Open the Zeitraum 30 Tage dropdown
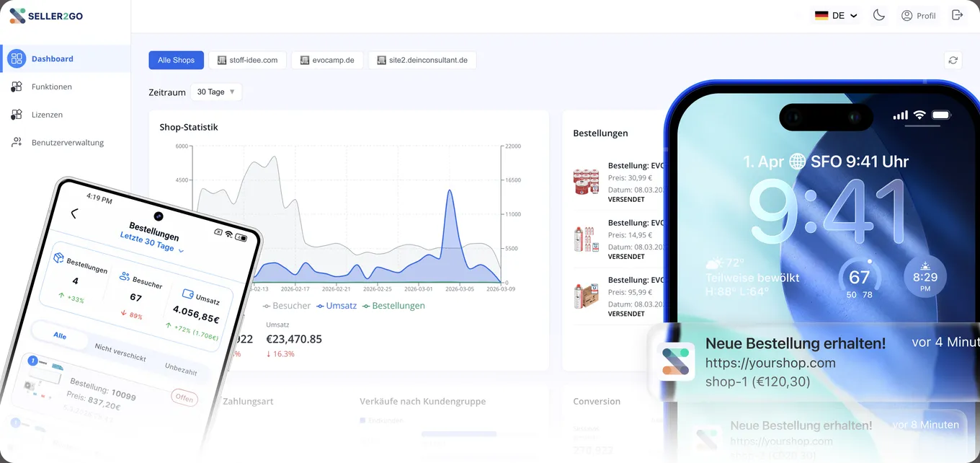Viewport: 980px width, 463px height. (x=217, y=92)
